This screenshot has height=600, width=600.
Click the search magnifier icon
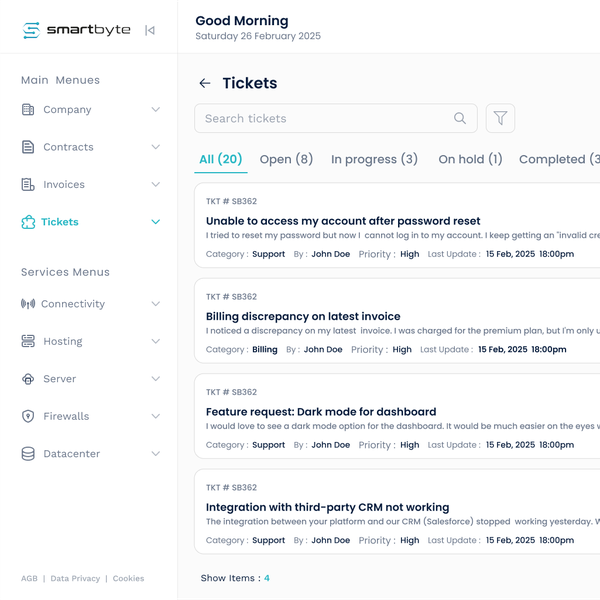(460, 118)
